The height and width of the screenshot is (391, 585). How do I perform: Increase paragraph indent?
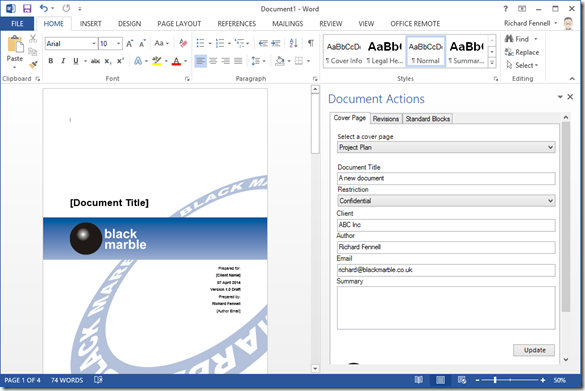(x=276, y=43)
